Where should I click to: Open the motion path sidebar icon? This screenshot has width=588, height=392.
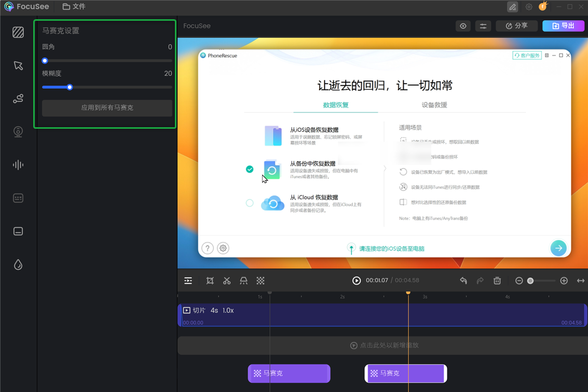(18, 99)
